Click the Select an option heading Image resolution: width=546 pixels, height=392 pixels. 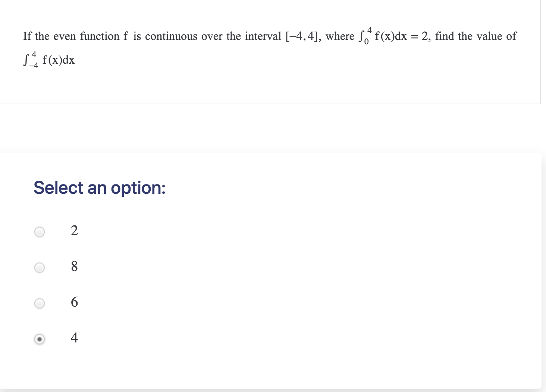tap(100, 188)
